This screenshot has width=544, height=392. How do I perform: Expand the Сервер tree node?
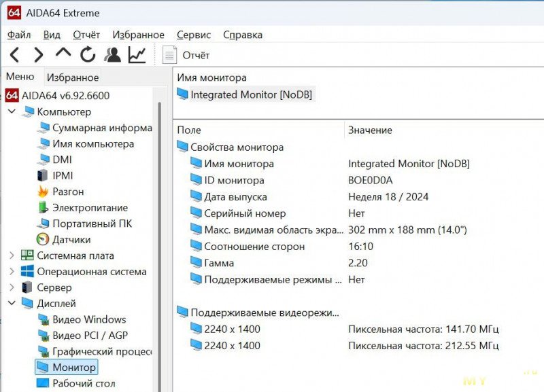[x=12, y=287]
